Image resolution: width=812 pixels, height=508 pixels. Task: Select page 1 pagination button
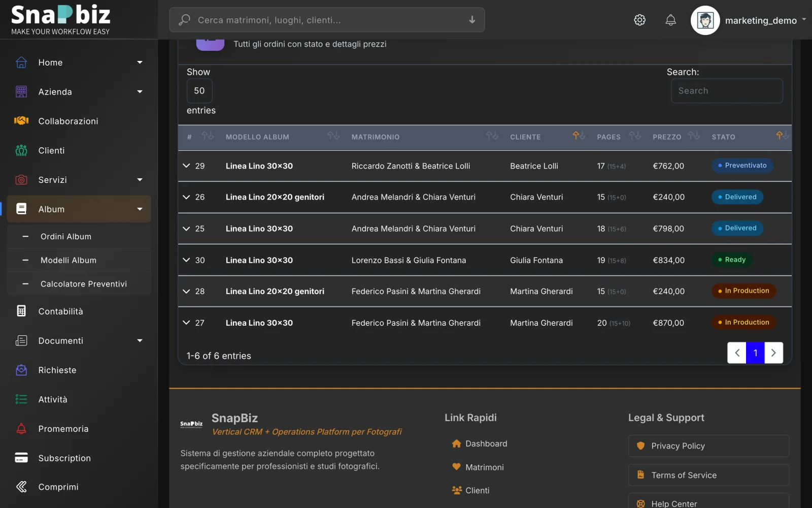coord(755,353)
